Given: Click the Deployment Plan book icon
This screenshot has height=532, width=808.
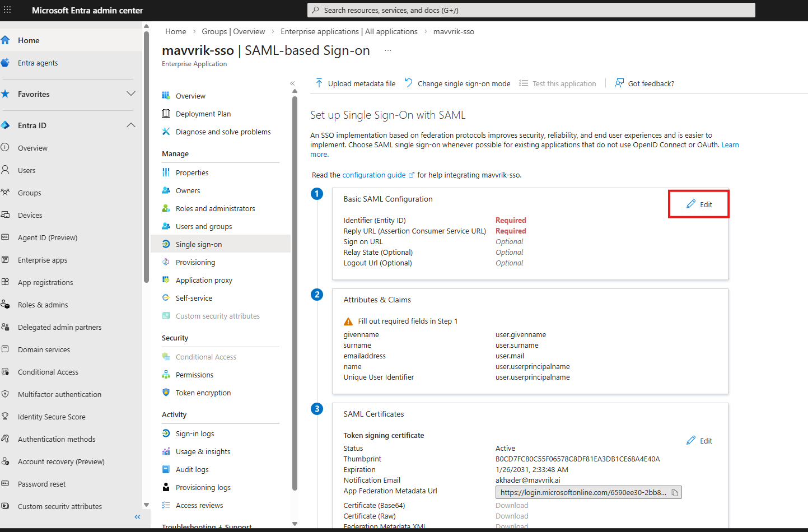Looking at the screenshot, I should tap(166, 114).
